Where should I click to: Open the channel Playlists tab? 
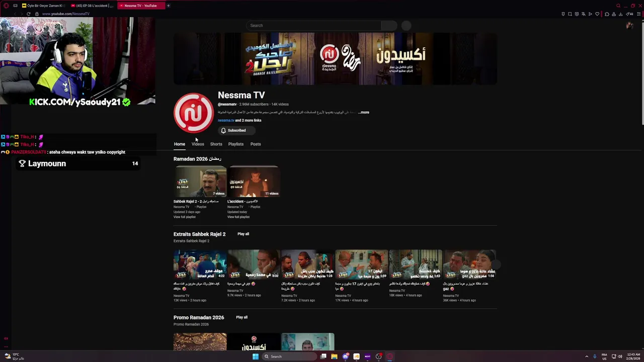[x=236, y=144]
